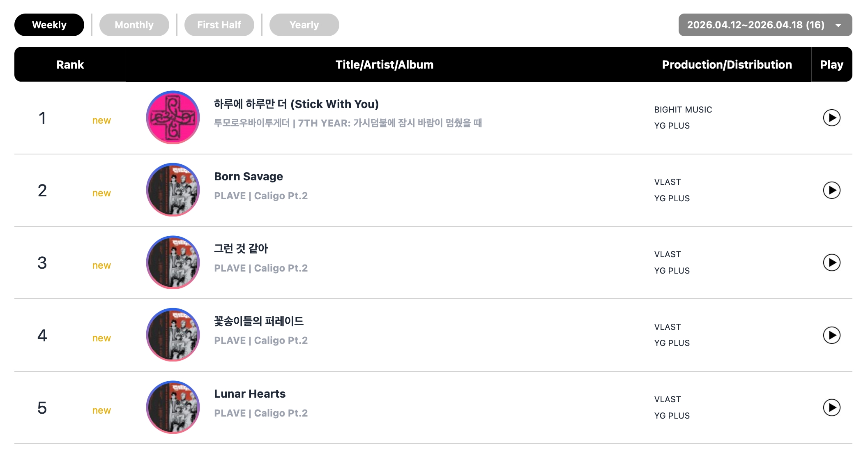Click the Stick With You song title
Image resolution: width=868 pixels, height=449 pixels.
coord(296,104)
